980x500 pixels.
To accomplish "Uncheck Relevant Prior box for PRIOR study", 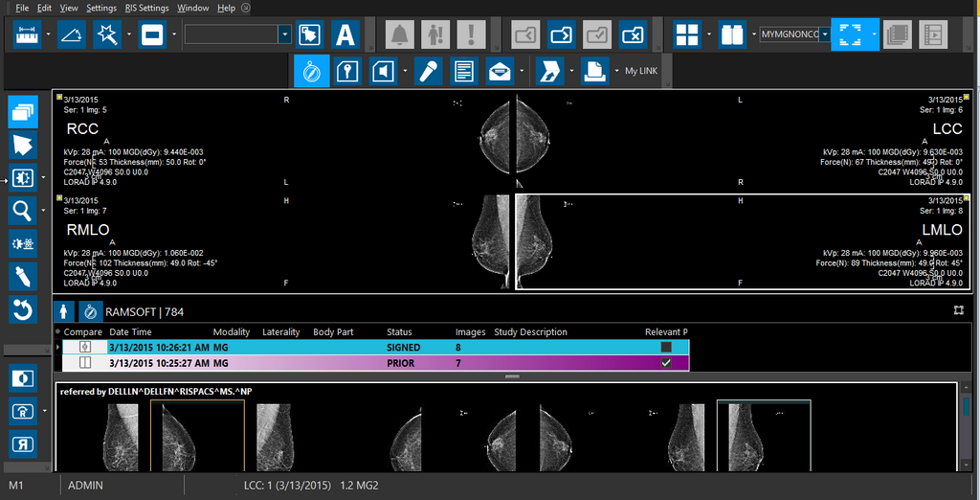I will (666, 363).
